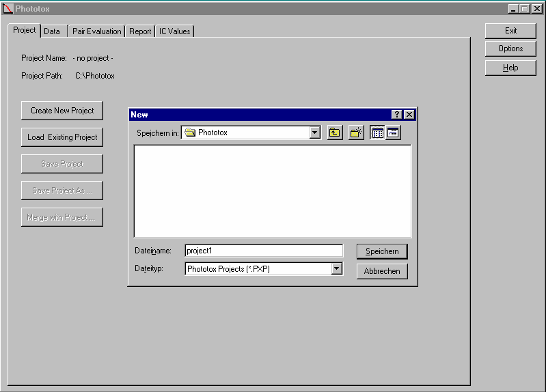Create a new folder in dialog
The width and height of the screenshot is (546, 392).
(x=356, y=133)
